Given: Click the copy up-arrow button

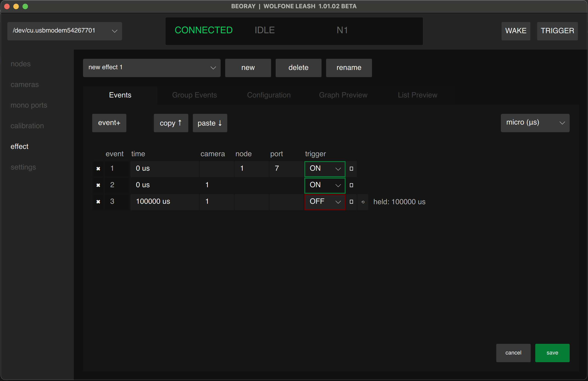Looking at the screenshot, I should point(171,123).
